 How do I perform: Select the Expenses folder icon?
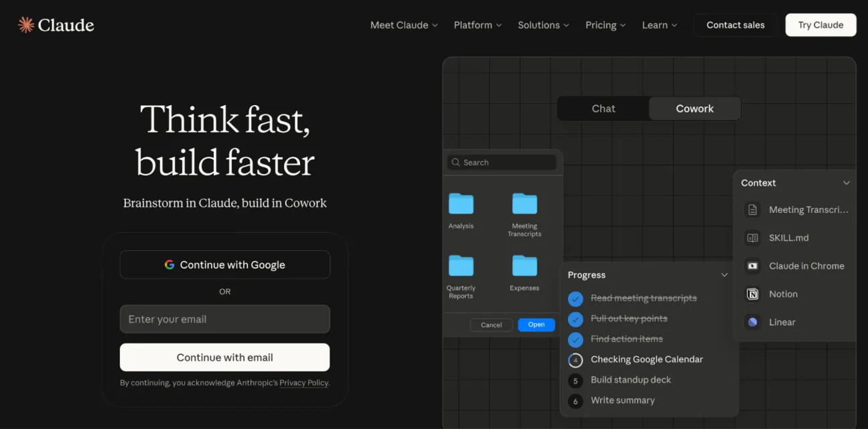point(524,266)
